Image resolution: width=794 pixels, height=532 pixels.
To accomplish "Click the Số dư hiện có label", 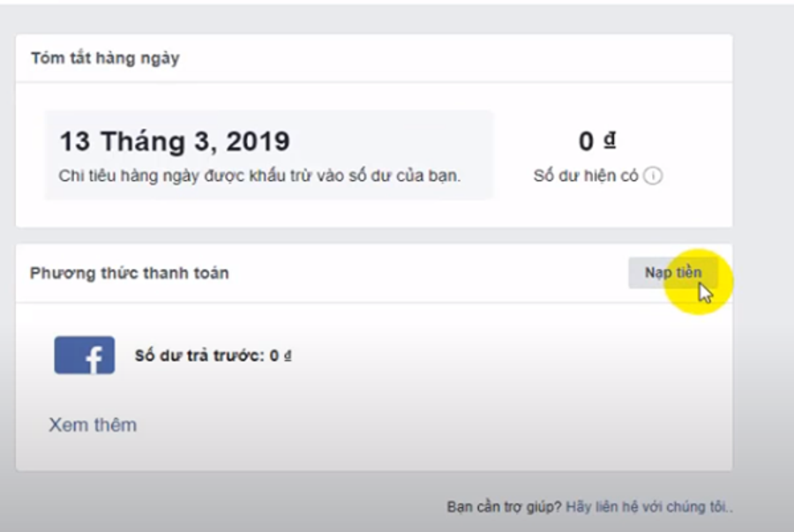I will [x=586, y=176].
